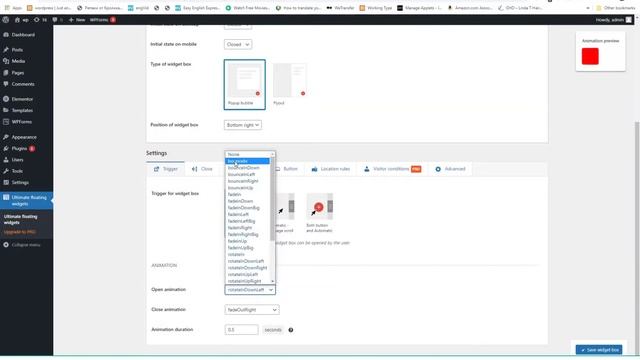640x360 pixels.
Task: Open the WordPress logo menu in admin bar
Action: (x=6, y=20)
